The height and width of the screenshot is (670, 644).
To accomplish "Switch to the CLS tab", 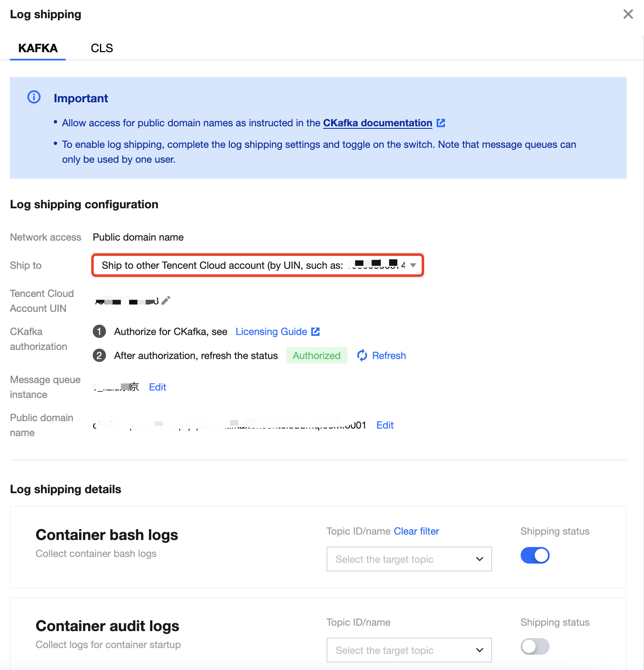I will (x=102, y=48).
